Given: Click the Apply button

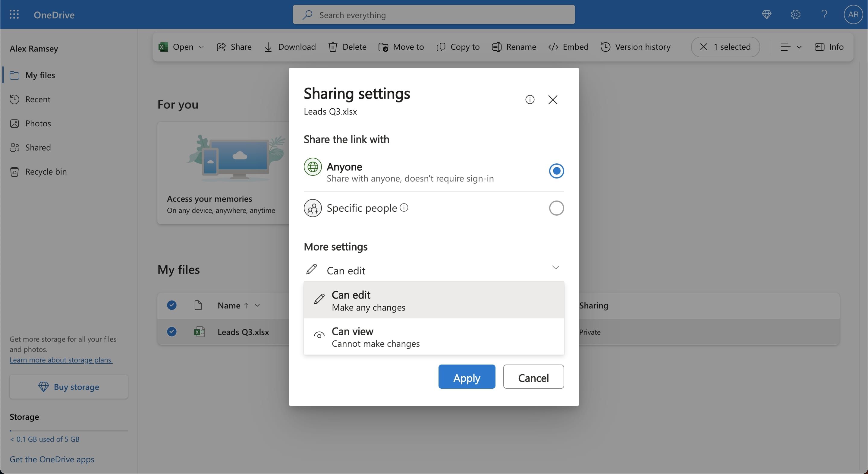Looking at the screenshot, I should click(466, 377).
